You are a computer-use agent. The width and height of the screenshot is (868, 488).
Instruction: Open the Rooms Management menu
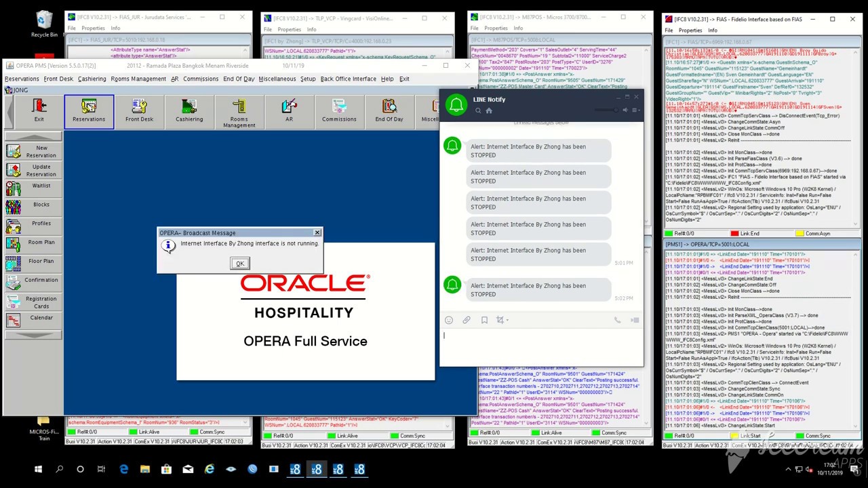click(x=138, y=79)
